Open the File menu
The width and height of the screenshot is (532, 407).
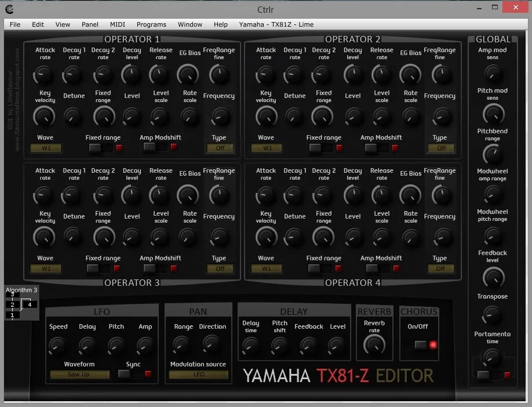15,24
